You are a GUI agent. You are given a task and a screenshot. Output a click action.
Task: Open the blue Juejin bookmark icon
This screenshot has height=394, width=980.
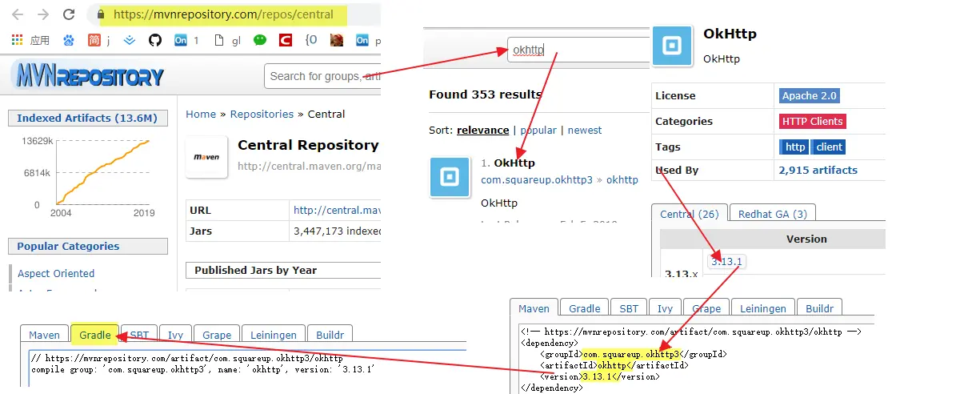129,39
